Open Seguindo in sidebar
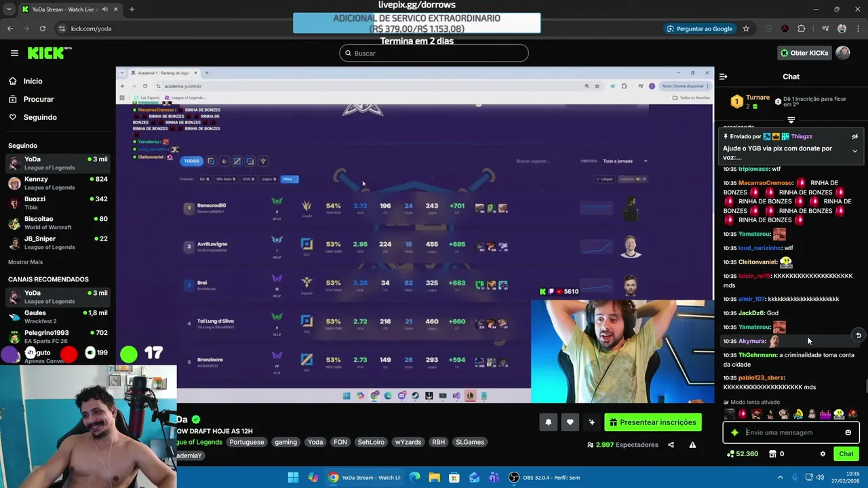Image resolution: width=868 pixels, height=488 pixels. point(33,117)
